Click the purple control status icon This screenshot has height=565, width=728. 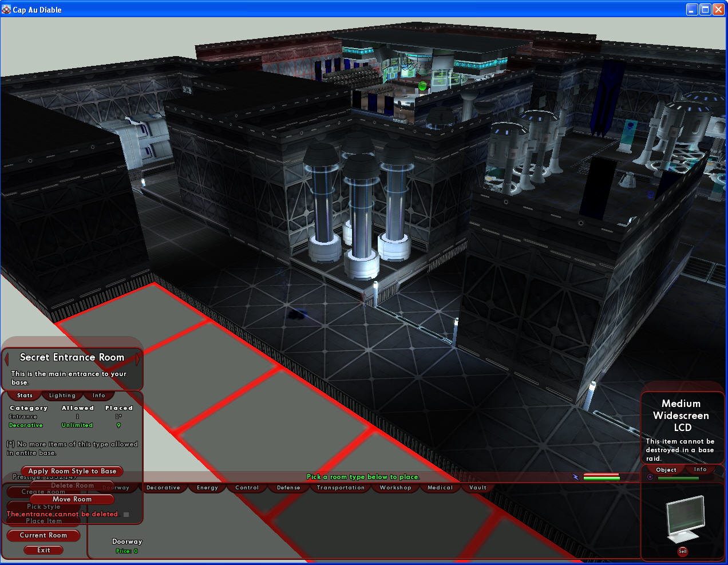coord(650,477)
